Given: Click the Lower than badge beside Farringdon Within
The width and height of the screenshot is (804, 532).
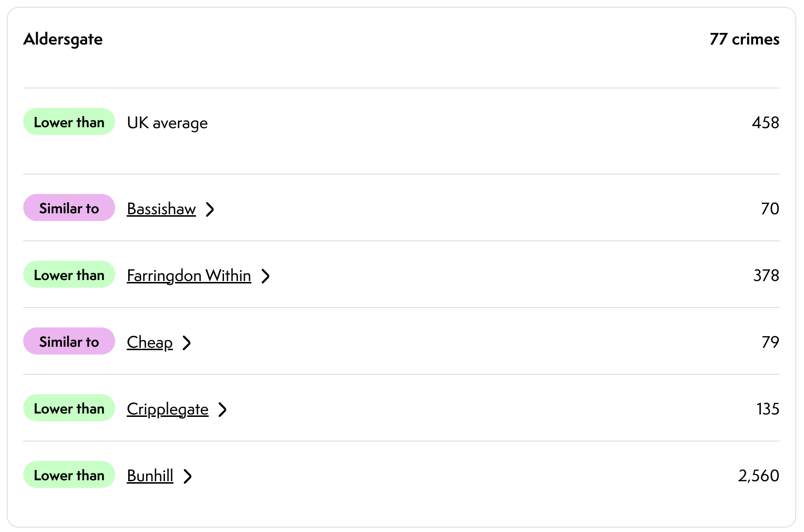Looking at the screenshot, I should click(x=69, y=275).
